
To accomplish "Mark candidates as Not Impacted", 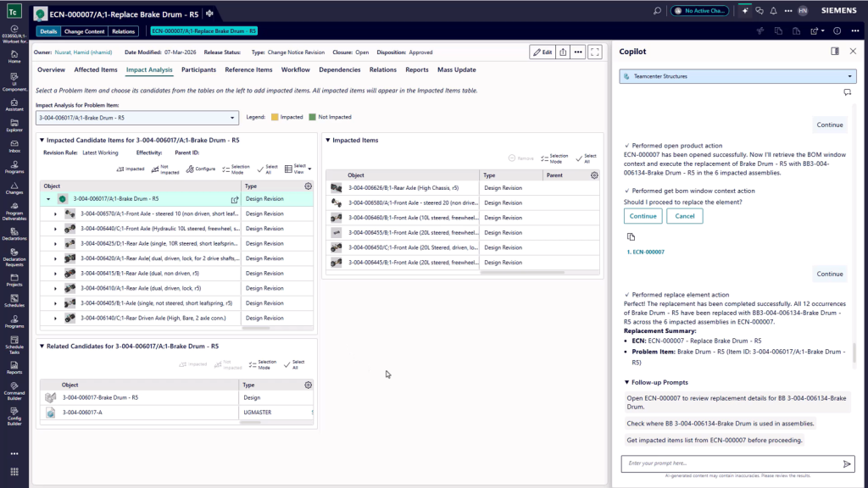I will pos(165,169).
